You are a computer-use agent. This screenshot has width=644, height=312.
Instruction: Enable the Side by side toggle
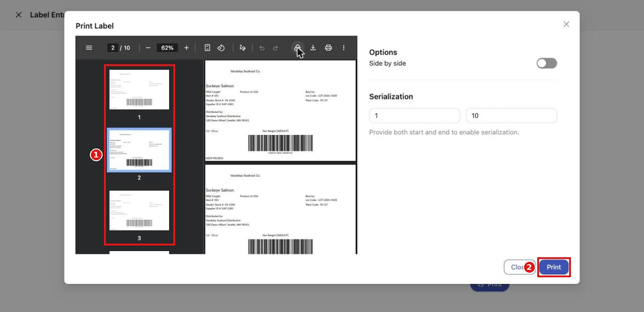click(x=547, y=63)
